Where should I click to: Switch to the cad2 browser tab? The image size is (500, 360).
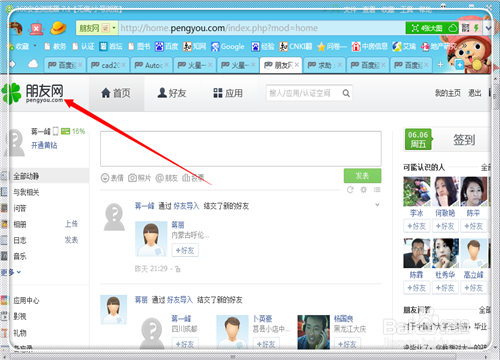pyautogui.click(x=108, y=65)
